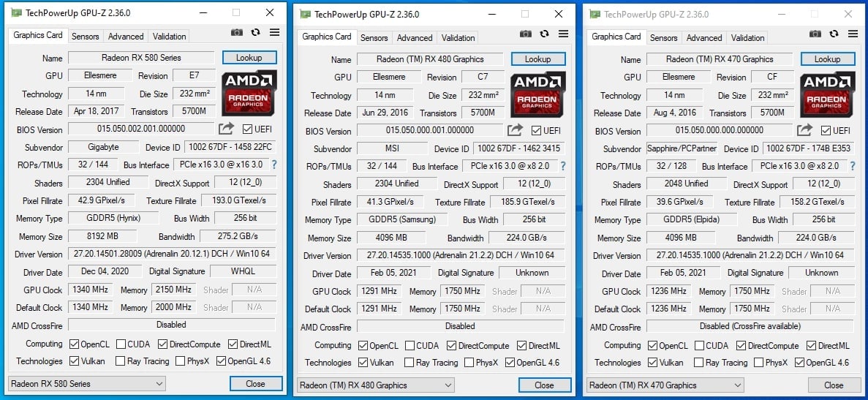
Task: Click the screenshot camera icon in RX 580 window
Action: [237, 33]
